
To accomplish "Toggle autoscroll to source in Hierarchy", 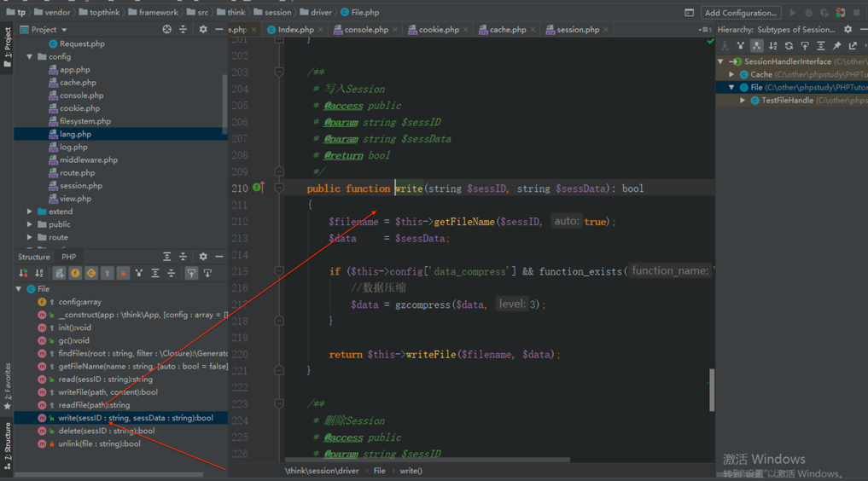I will [805, 46].
